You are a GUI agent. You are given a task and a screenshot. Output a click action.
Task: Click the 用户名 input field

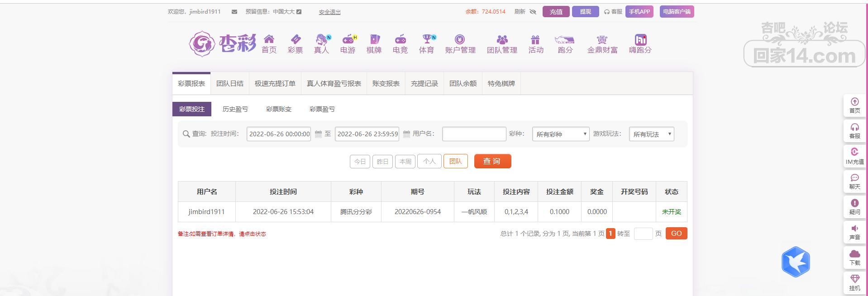point(474,134)
